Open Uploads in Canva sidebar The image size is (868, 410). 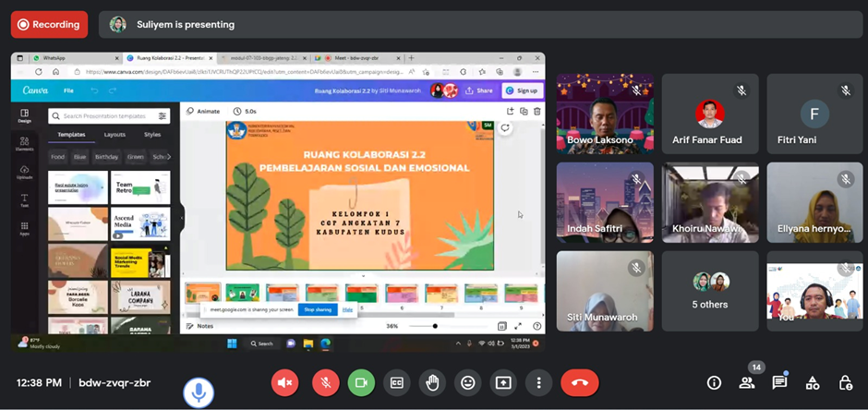click(24, 173)
